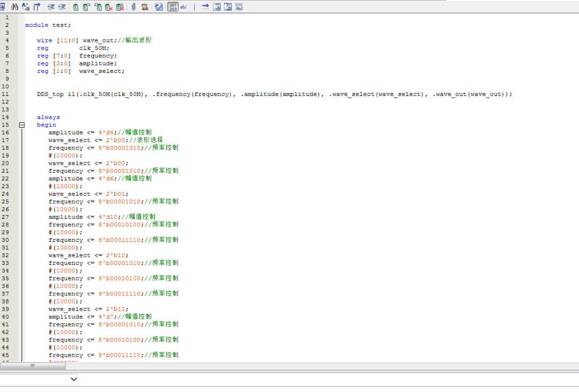Toggle line number display (267/268)
This screenshot has width=579, height=392.
point(173,7)
